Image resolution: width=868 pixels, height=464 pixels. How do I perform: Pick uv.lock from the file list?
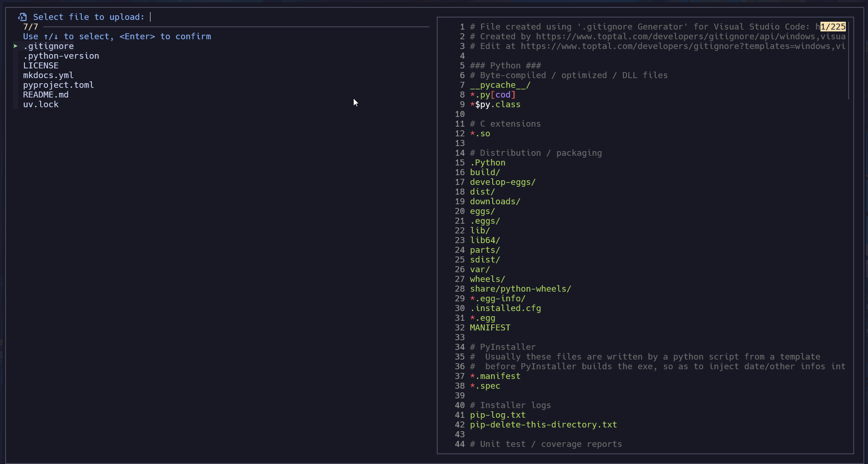click(x=41, y=104)
